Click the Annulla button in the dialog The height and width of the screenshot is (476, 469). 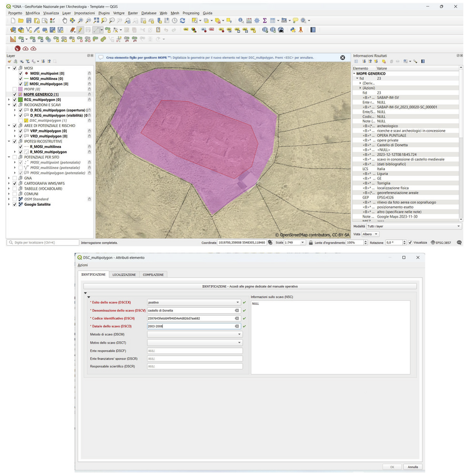pyautogui.click(x=413, y=467)
